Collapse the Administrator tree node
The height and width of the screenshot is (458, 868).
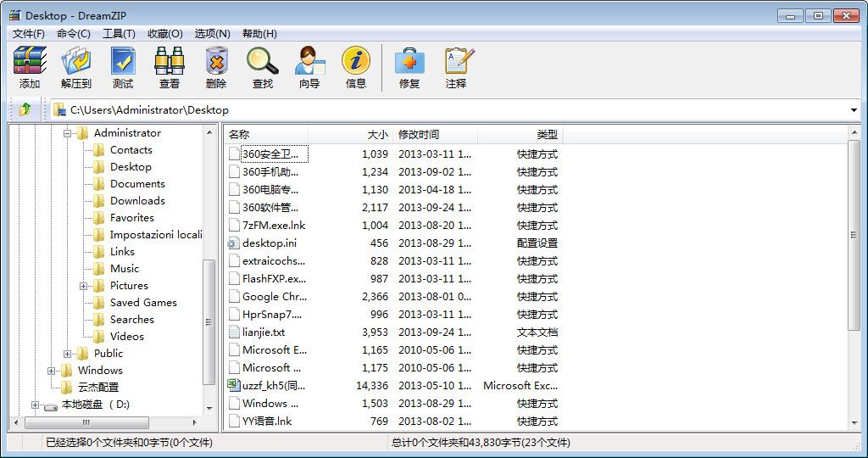point(67,133)
